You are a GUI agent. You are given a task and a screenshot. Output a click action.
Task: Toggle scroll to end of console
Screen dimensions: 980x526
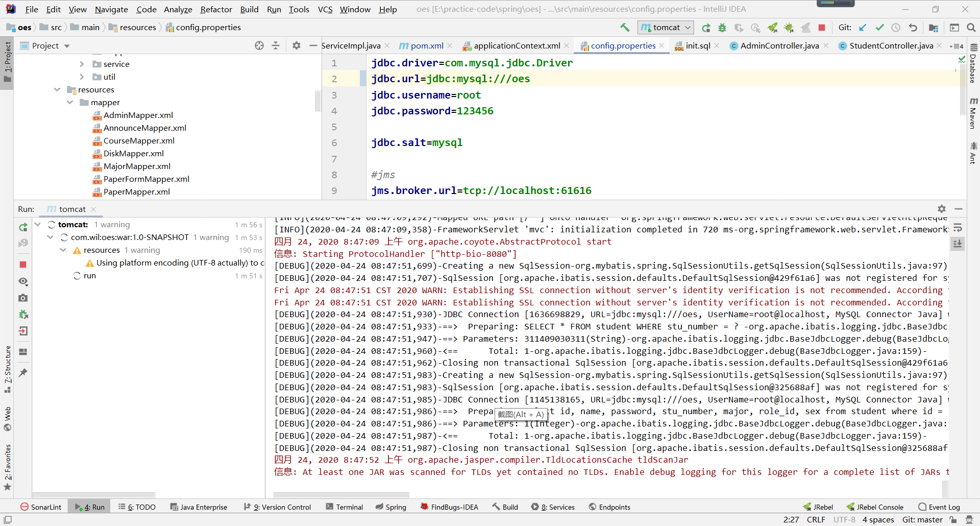(x=958, y=244)
